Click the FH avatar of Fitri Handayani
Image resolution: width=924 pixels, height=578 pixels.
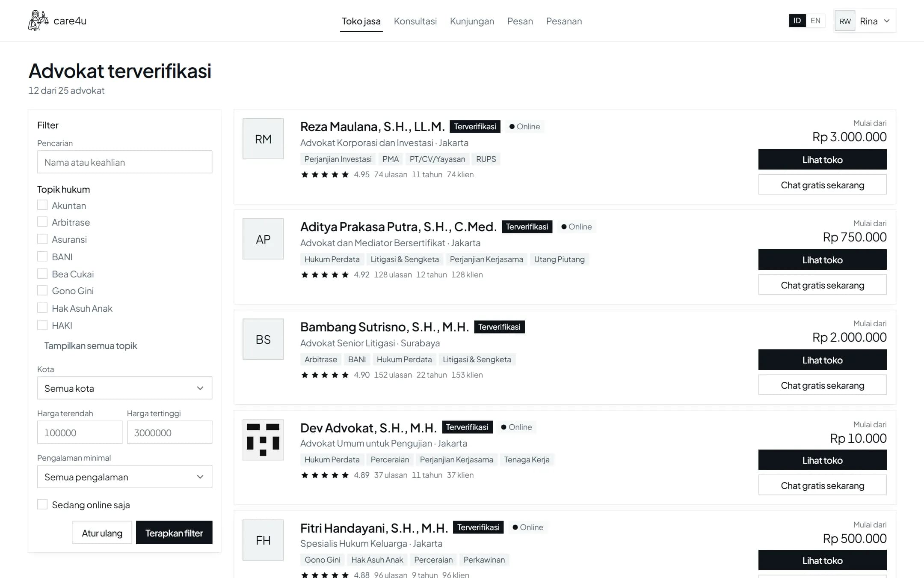263,540
